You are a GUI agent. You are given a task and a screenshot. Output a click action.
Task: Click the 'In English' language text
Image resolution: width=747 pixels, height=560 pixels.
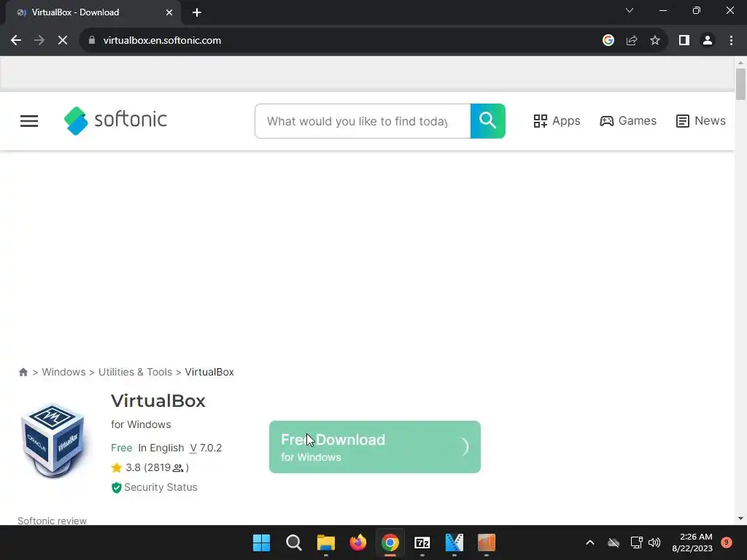[x=161, y=448]
